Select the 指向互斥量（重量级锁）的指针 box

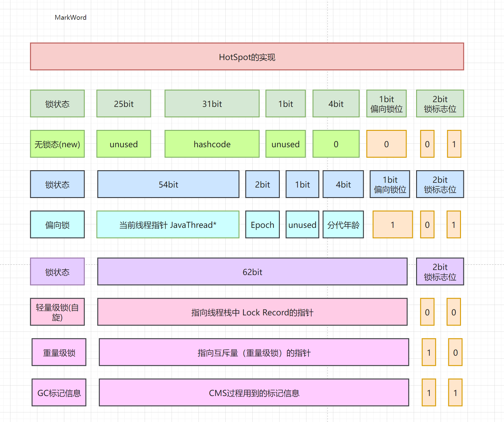[x=254, y=352]
